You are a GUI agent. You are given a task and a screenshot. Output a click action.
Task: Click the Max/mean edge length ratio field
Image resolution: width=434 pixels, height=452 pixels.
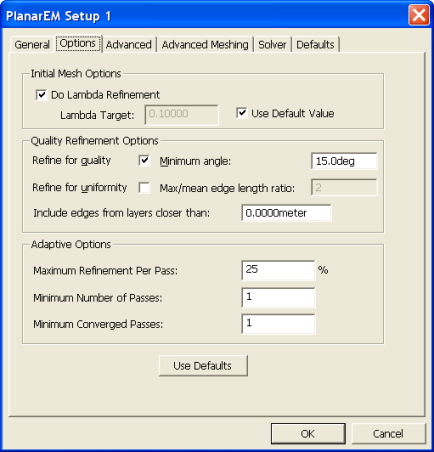[344, 187]
